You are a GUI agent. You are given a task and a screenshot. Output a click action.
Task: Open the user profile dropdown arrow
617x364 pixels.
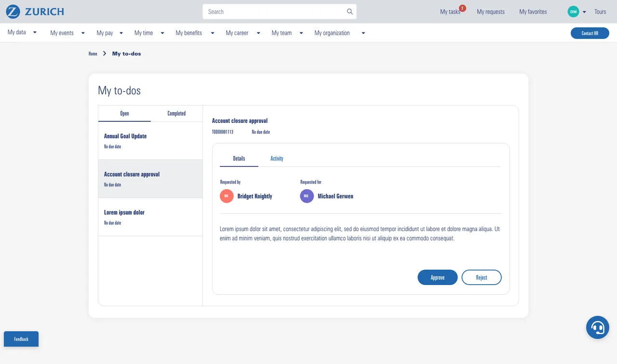584,12
